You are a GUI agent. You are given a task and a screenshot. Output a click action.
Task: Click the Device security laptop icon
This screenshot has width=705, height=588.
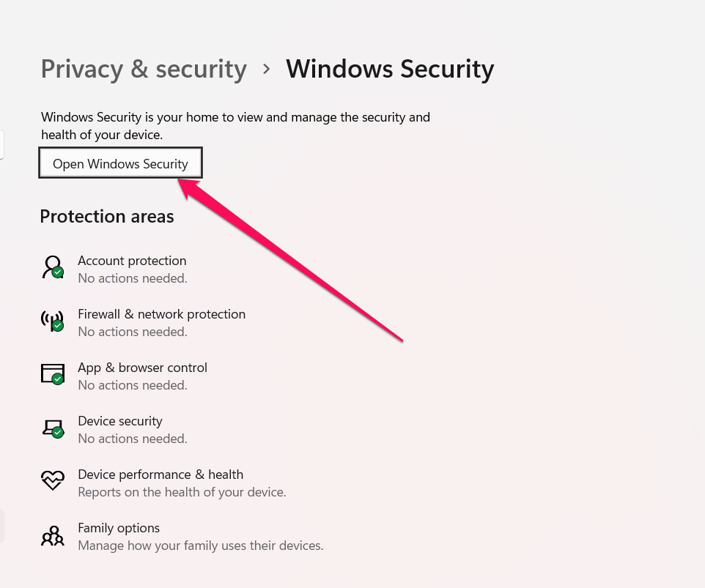53,428
